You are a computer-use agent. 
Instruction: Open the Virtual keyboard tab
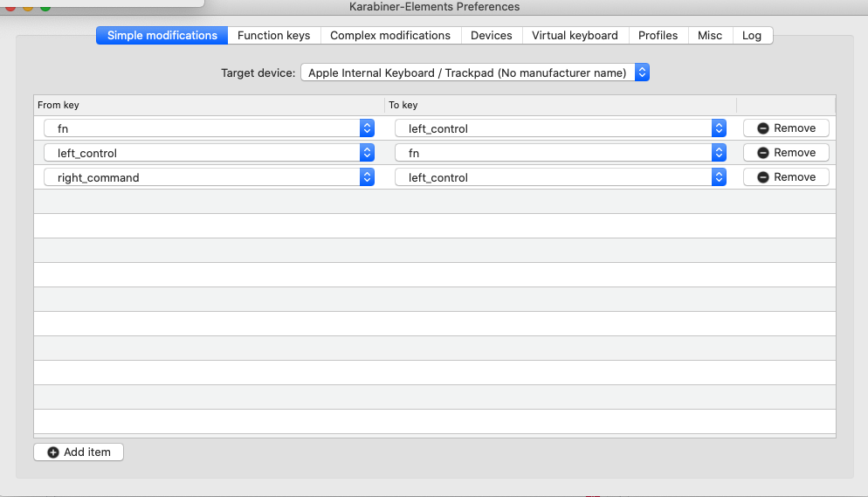click(575, 36)
